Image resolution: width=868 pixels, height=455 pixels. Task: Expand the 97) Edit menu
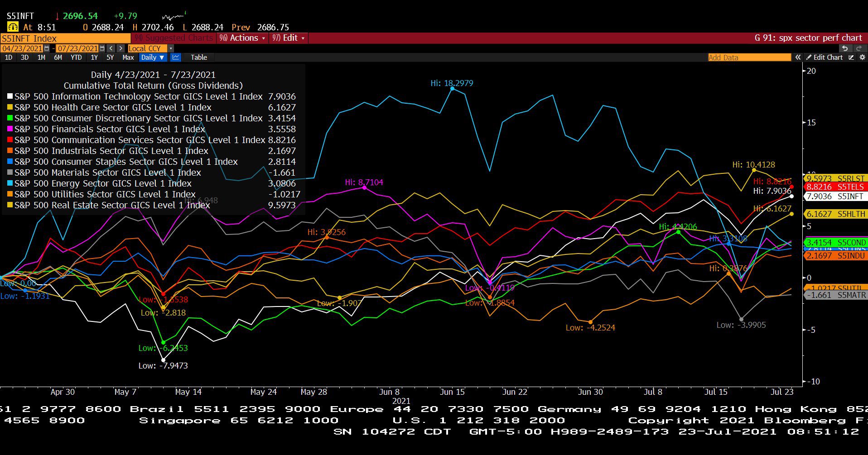click(289, 38)
